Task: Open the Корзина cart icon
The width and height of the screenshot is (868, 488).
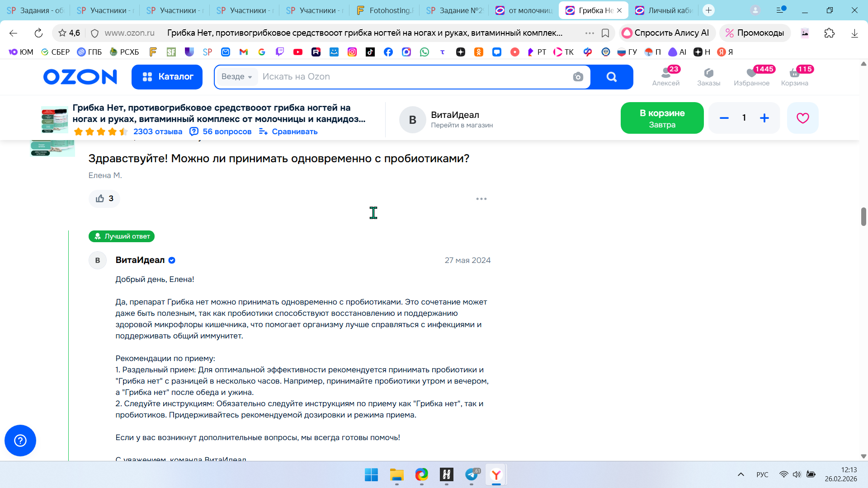Action: point(794,77)
